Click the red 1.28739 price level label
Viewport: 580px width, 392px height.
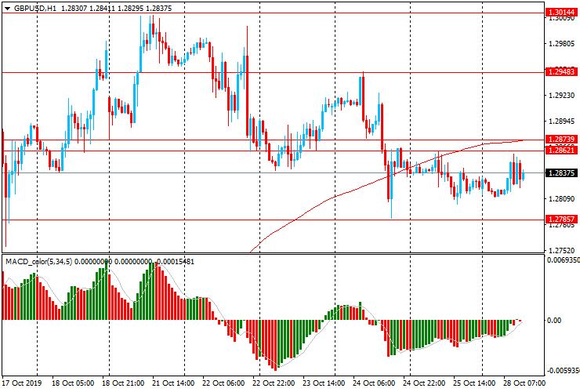(561, 140)
